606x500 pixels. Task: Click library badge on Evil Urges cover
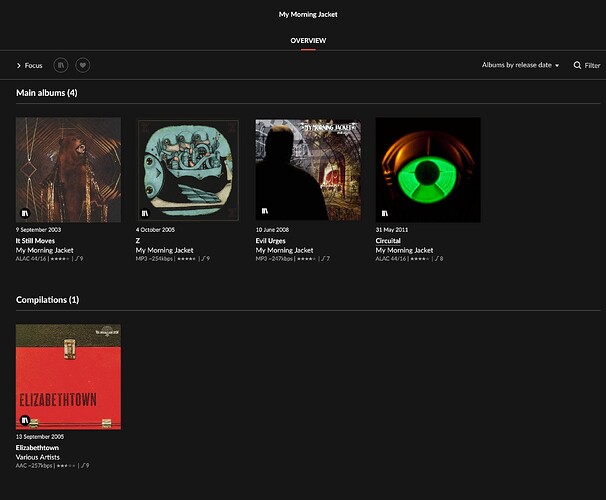point(265,211)
